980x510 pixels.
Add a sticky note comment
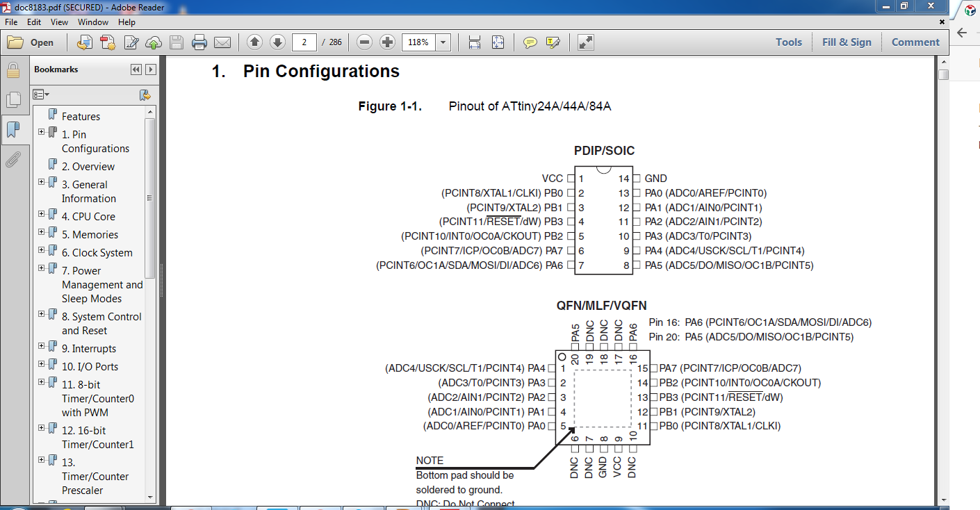pyautogui.click(x=530, y=42)
